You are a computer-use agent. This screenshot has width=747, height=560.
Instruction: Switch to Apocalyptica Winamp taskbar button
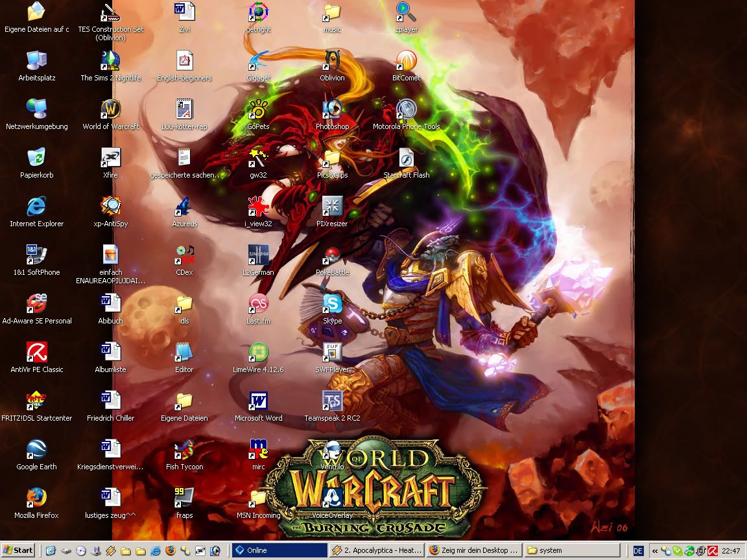click(x=376, y=550)
